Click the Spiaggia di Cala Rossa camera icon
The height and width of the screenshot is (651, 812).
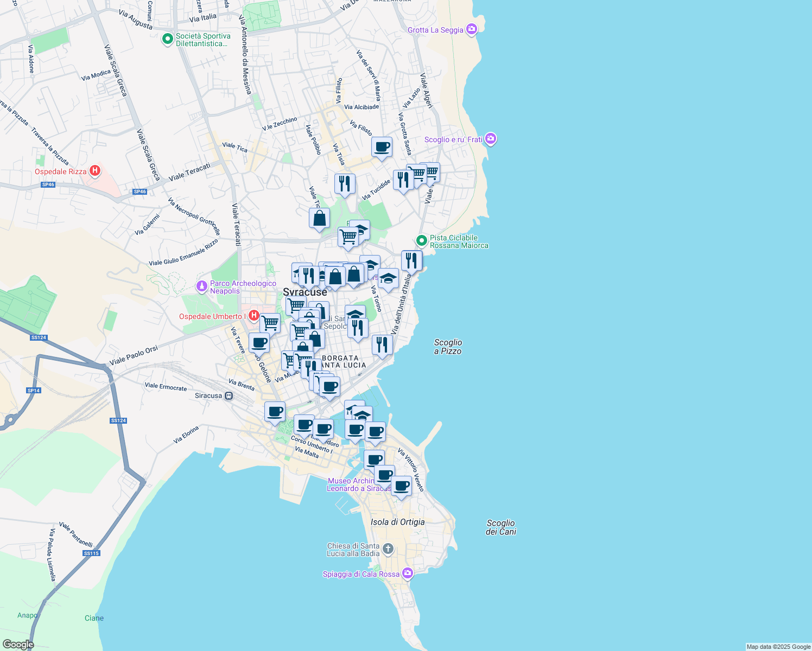(x=408, y=573)
